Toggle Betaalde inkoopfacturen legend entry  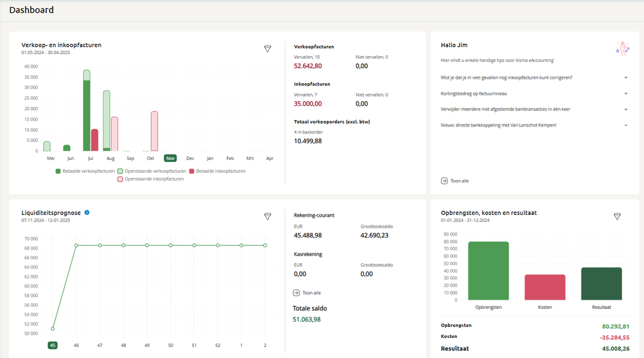point(217,171)
